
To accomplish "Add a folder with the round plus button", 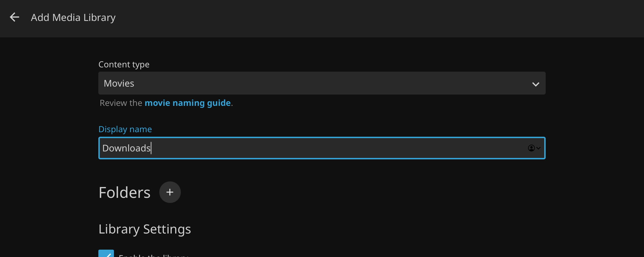I will click(x=170, y=192).
